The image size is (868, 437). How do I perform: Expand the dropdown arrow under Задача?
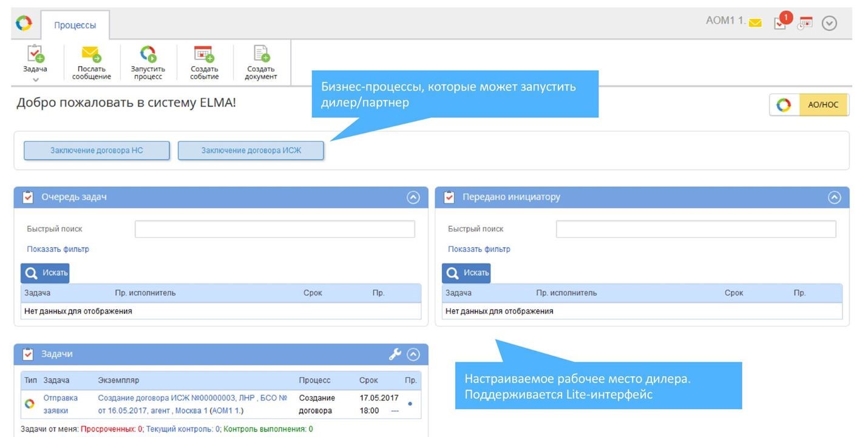click(35, 80)
